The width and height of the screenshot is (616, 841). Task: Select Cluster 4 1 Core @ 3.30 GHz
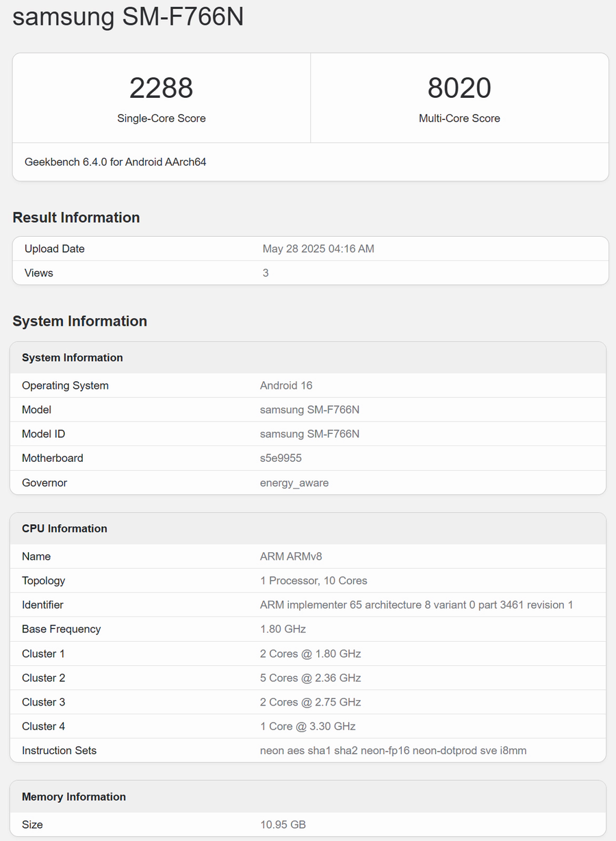(308, 726)
